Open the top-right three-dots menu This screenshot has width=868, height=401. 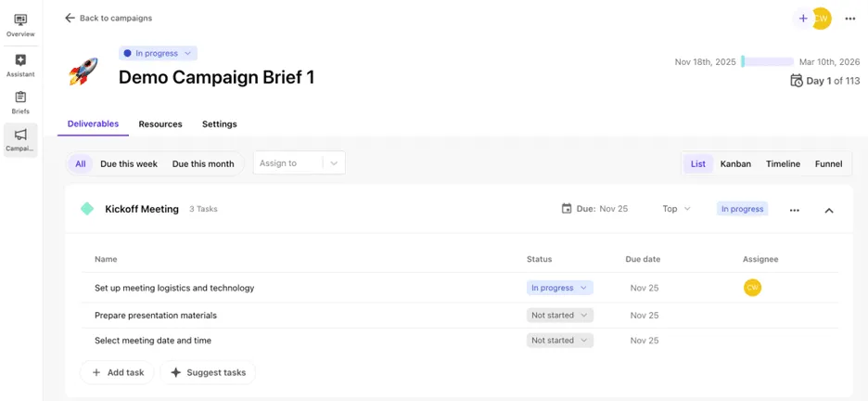850,19
